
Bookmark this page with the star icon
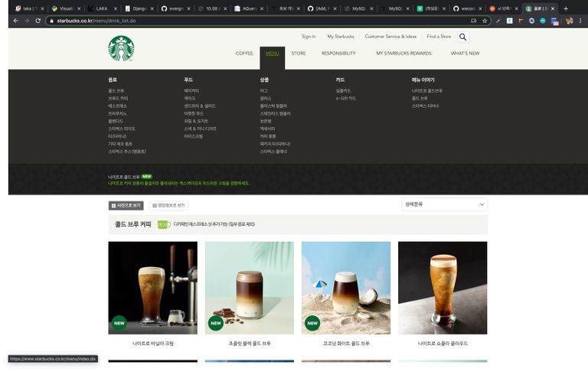(485, 21)
